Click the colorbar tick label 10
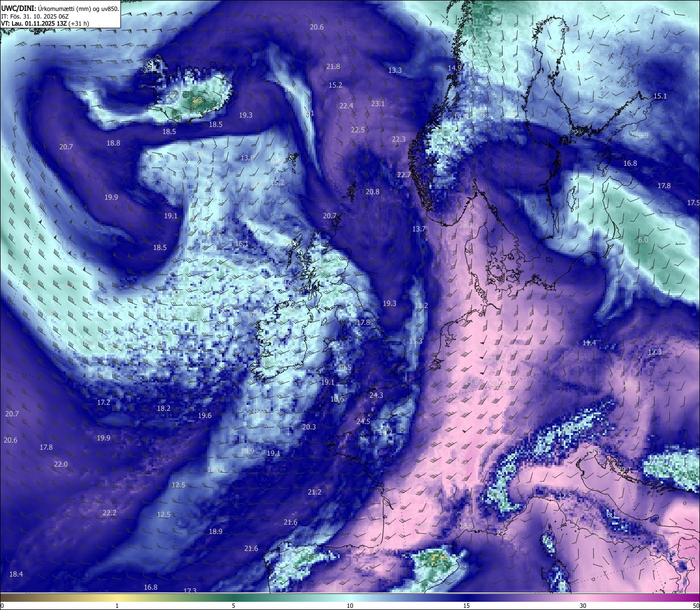This screenshot has width=700, height=610. pyautogui.click(x=350, y=605)
